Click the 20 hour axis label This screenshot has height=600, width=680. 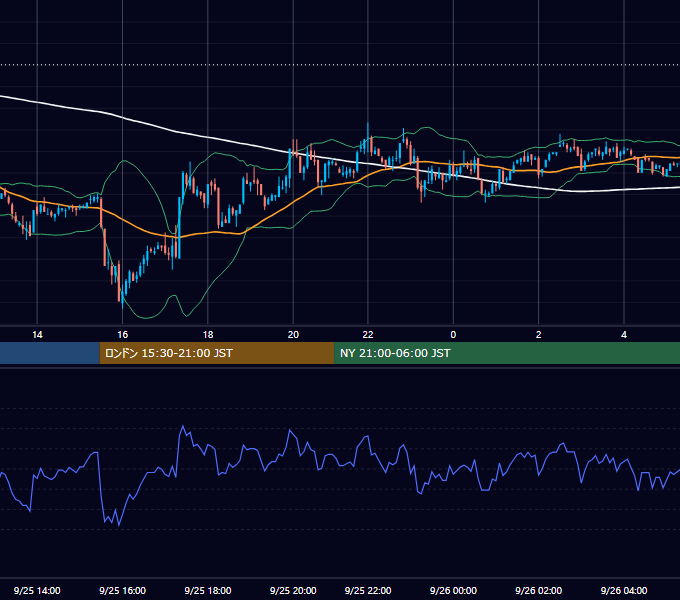(x=293, y=335)
